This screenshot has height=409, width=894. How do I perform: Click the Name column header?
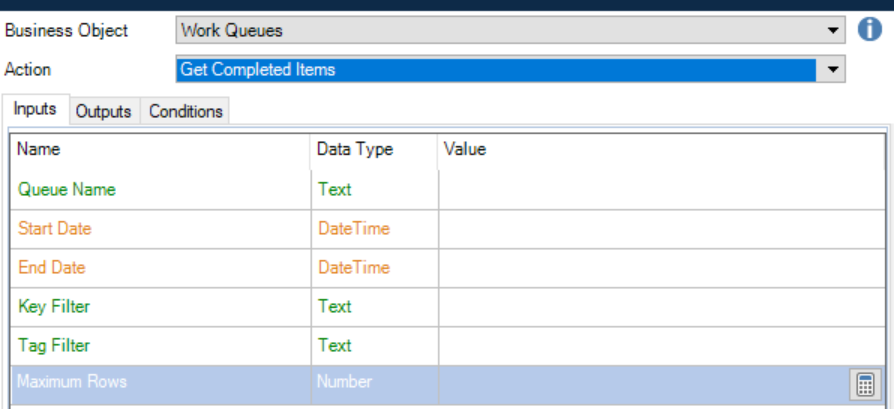coord(40,150)
